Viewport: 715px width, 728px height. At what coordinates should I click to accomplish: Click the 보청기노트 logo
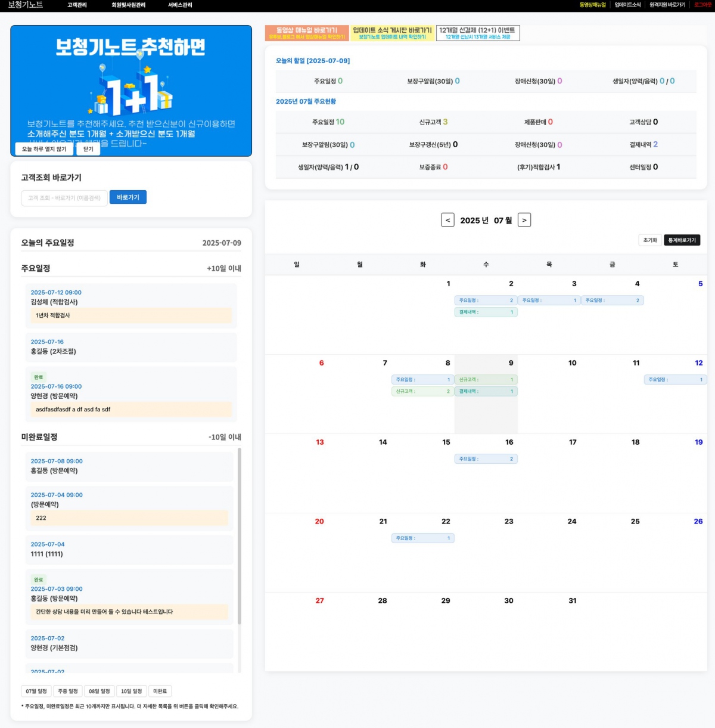pos(26,5)
